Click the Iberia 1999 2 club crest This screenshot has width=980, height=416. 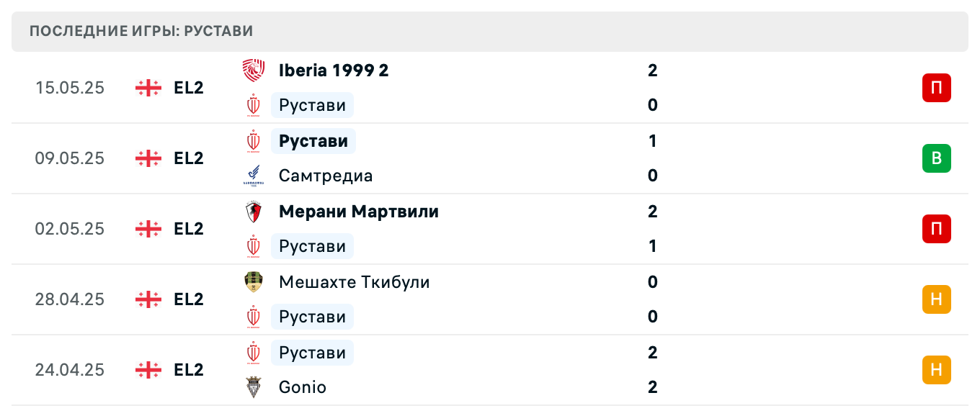254,70
